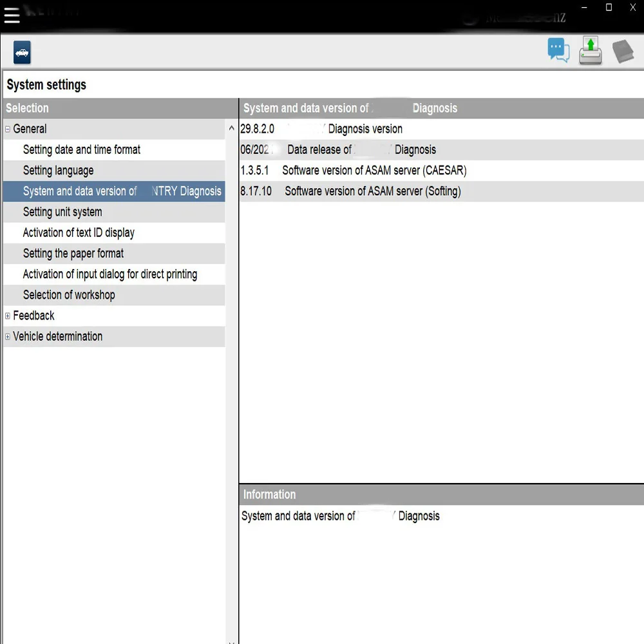644x644 pixels.
Task: Select Setting the paper format
Action: pyautogui.click(x=114, y=253)
